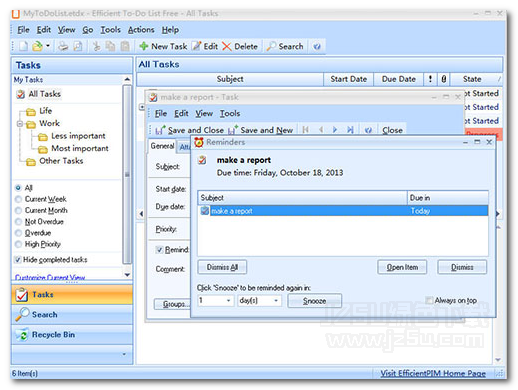Go to the first record arrow
This screenshot has height=390, width=518.
(x=305, y=130)
